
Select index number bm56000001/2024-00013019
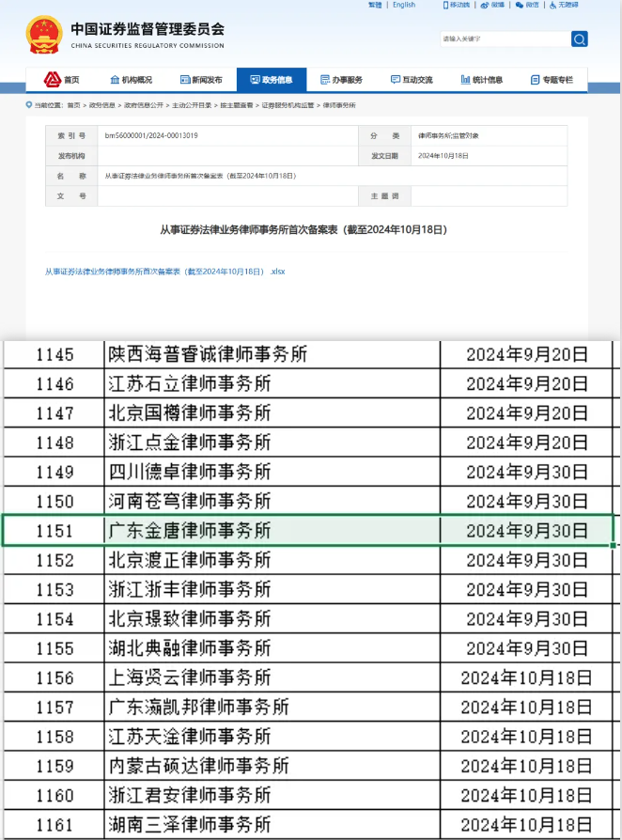151,135
